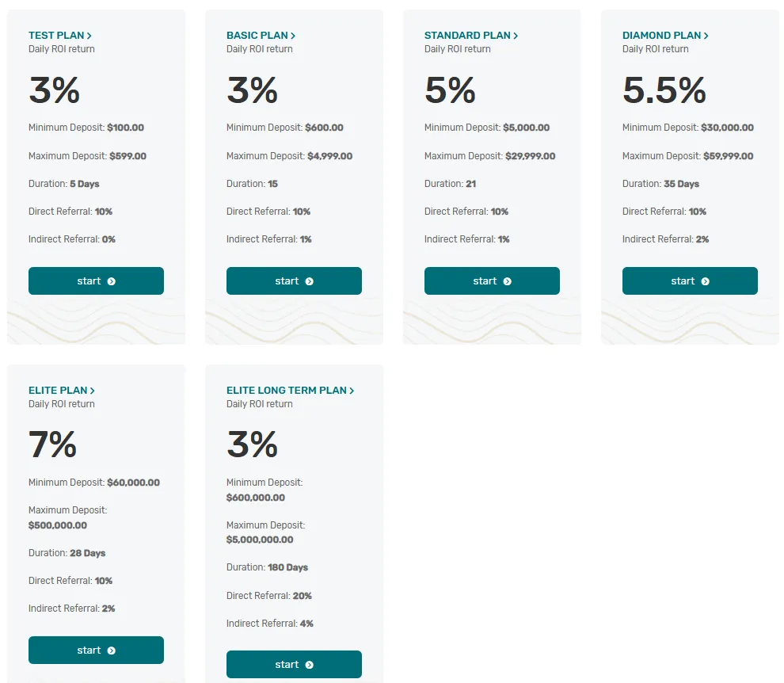Click chevron beside STANDARD PLAN title
Viewport: 784px width, 683px height.
coord(516,36)
